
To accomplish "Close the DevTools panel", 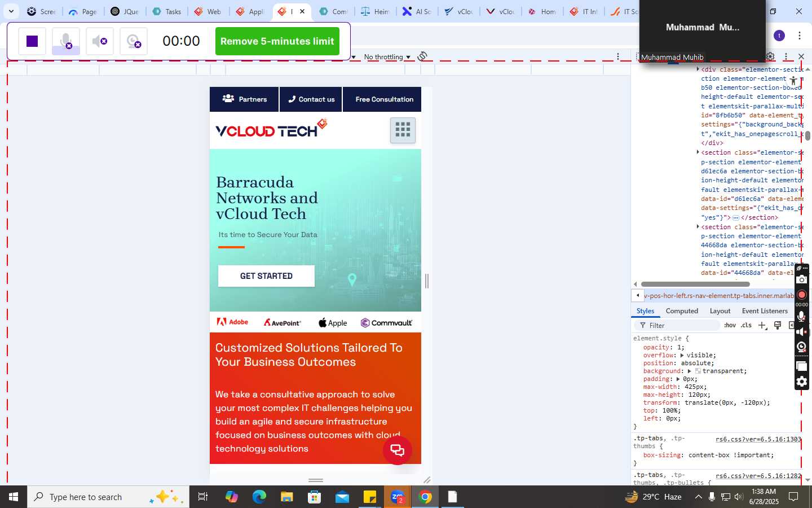I will tap(801, 56).
